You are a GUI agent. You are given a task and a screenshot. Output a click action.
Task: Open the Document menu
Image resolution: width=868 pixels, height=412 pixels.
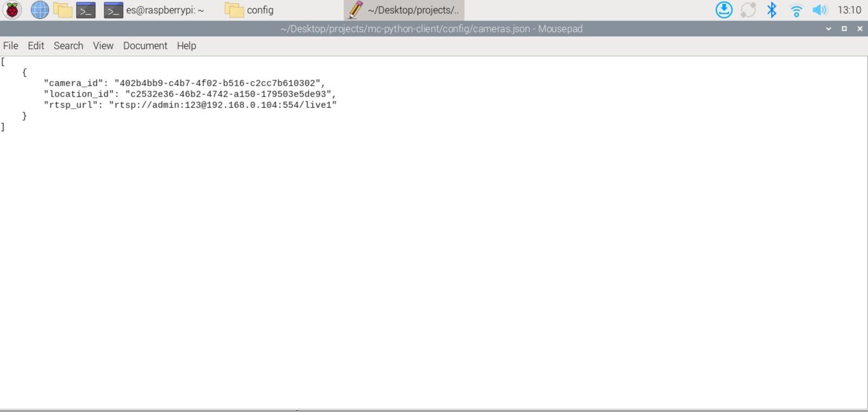point(145,46)
